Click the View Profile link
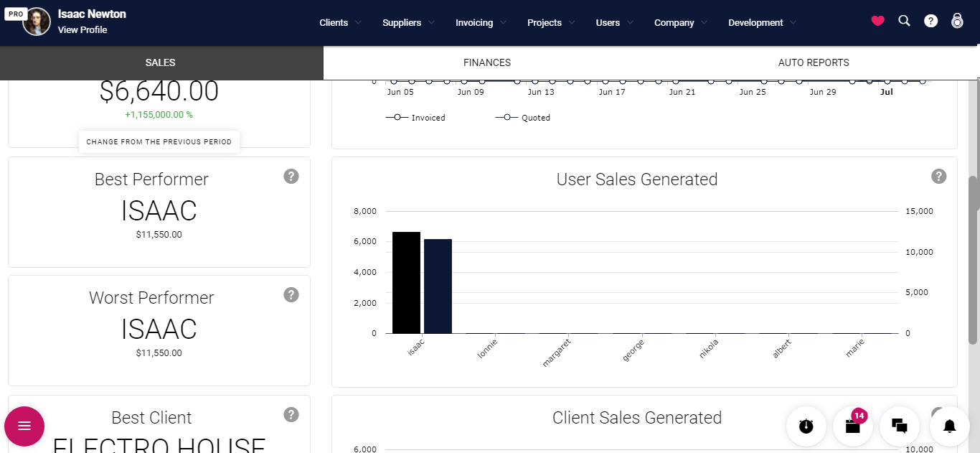 [x=83, y=30]
